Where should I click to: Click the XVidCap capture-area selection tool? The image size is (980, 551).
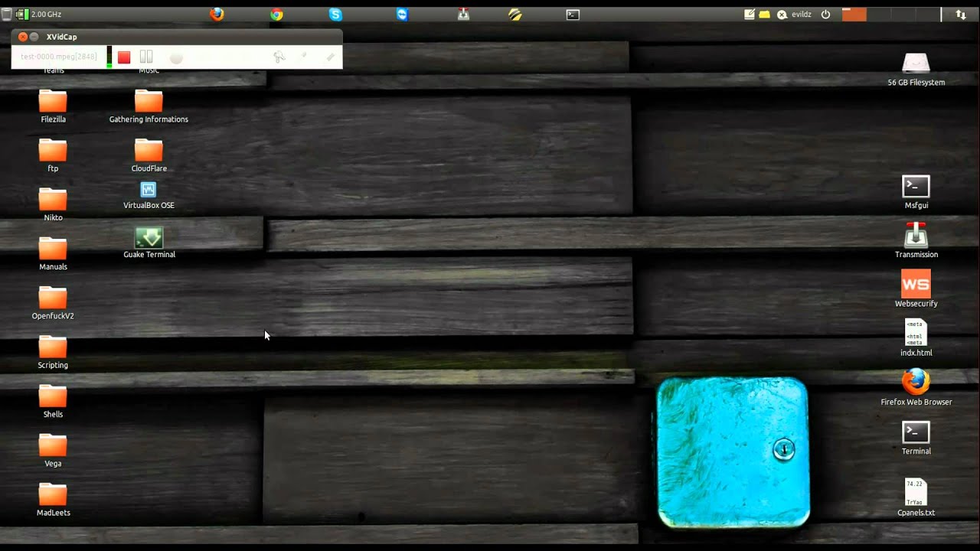tap(279, 57)
